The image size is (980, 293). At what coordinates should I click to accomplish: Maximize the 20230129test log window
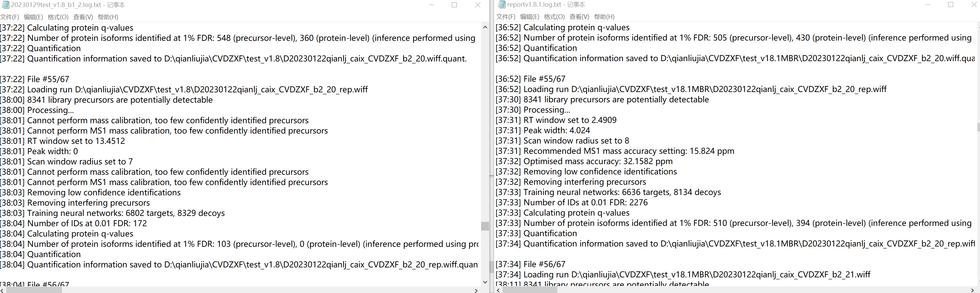(x=455, y=5)
